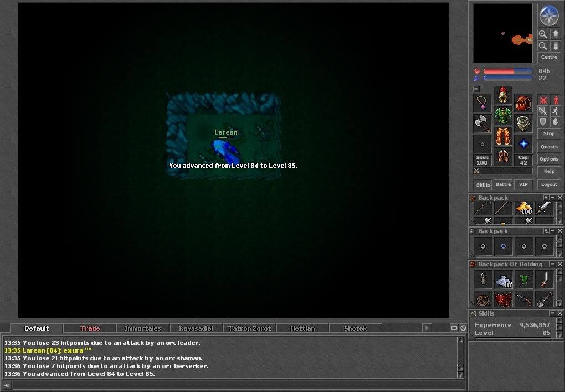
Task: Toggle the Battle window button
Action: click(503, 184)
